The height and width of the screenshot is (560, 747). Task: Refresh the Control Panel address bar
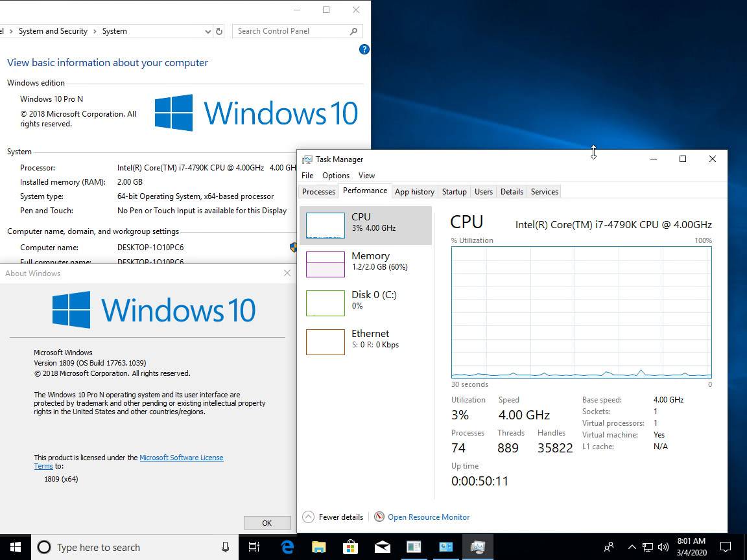pyautogui.click(x=219, y=31)
